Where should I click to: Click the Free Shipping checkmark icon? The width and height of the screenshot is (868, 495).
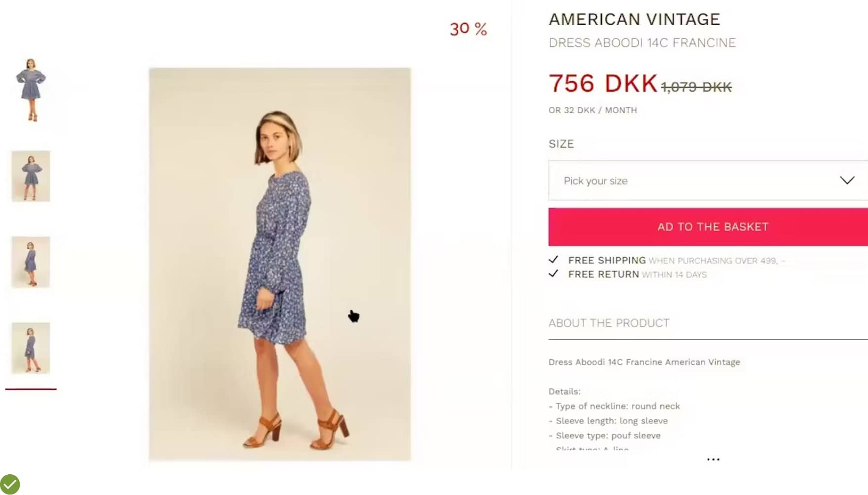pos(553,260)
